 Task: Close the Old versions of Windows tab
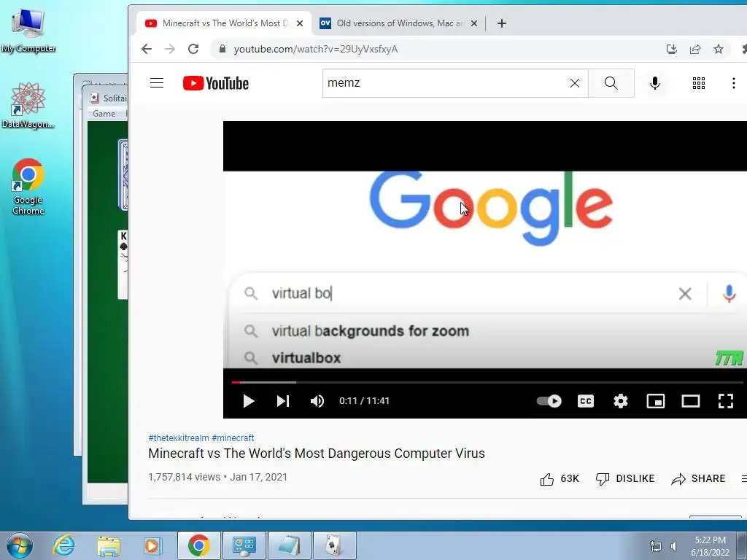pos(474,23)
